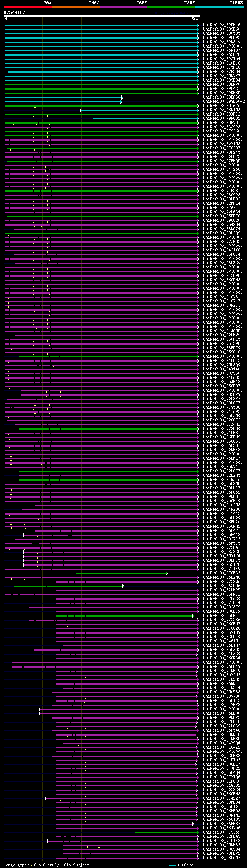This screenshot has width=247, height=868.
Task: Open hit UniRef100_C5DPF1
Action: pos(222,615)
